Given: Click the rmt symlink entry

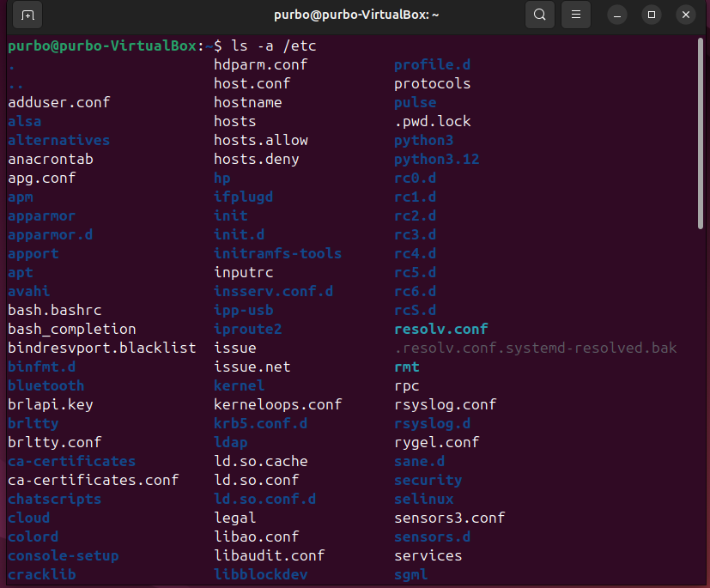Looking at the screenshot, I should (407, 367).
